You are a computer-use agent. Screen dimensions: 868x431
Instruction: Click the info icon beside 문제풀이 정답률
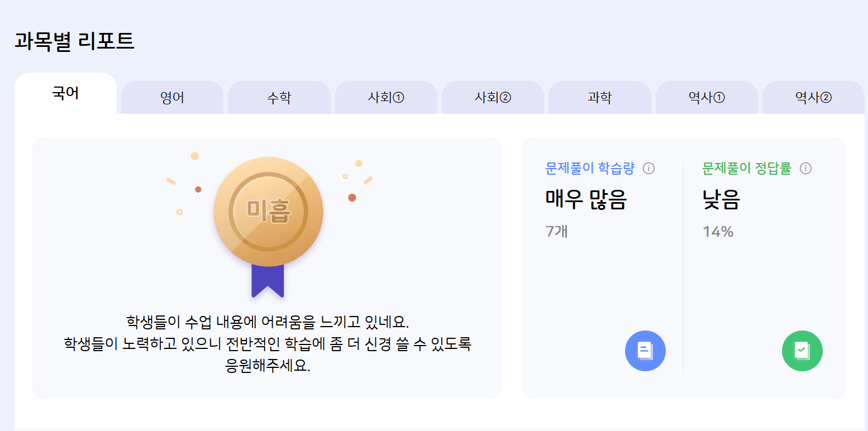pyautogui.click(x=805, y=168)
